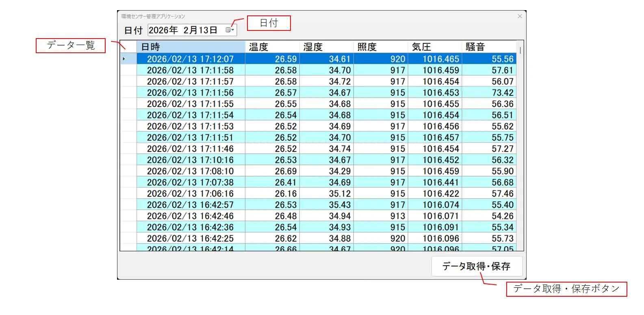
Task: Click the 騒音 column header
Action: (x=489, y=47)
